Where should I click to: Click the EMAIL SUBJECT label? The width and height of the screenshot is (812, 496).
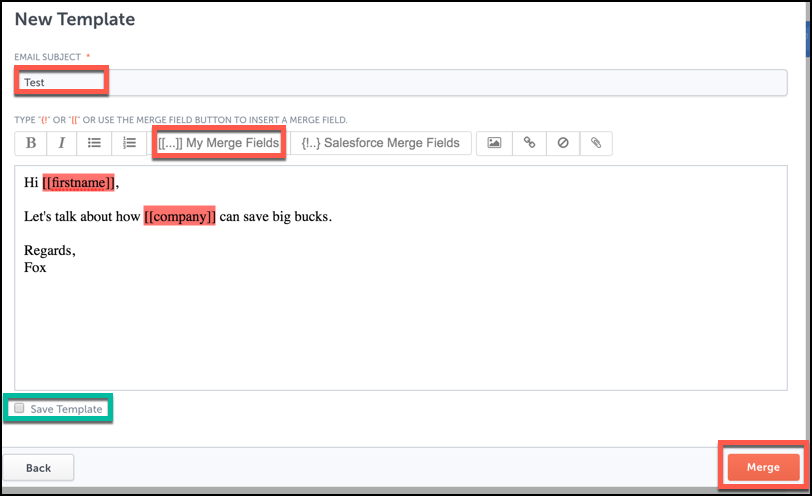48,57
